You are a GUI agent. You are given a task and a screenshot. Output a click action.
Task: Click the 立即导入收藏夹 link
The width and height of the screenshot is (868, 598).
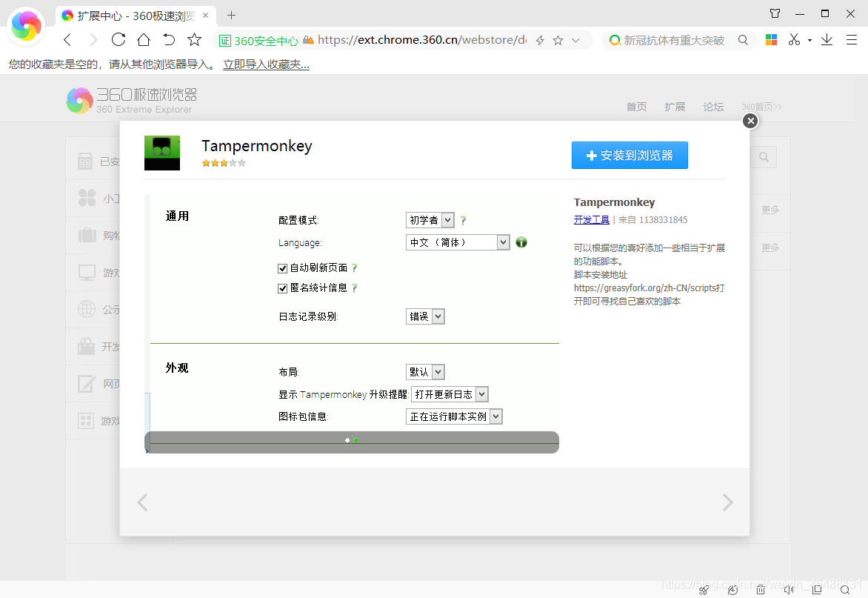(x=267, y=64)
